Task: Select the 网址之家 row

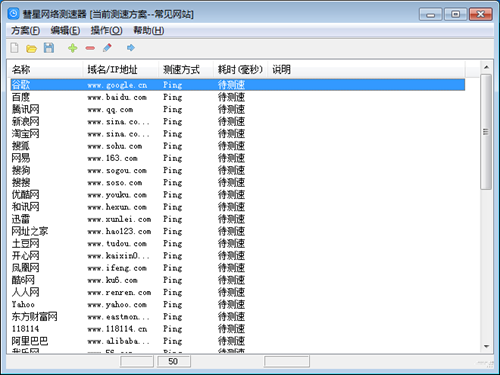Action: (x=238, y=231)
